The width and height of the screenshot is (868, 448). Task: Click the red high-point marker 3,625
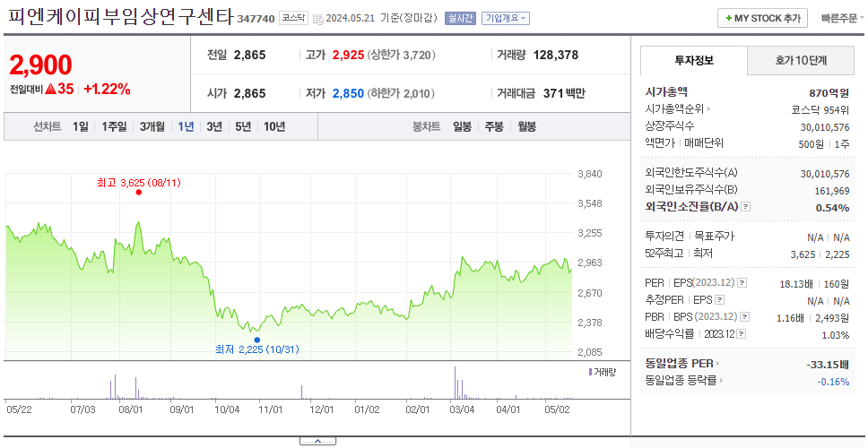coord(138,192)
